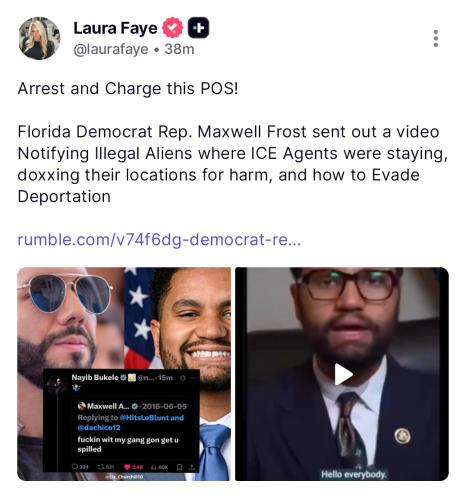
Task: Click the "Hello everybody" video caption
Action: (x=353, y=474)
